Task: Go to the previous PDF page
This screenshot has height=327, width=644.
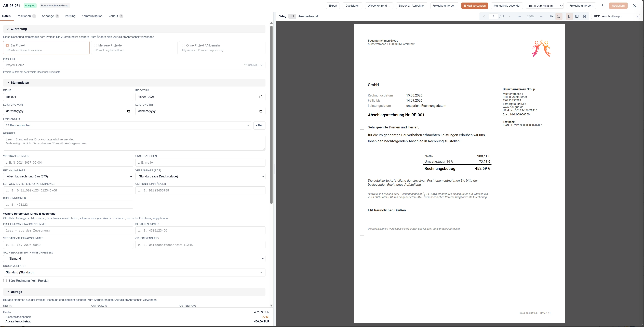Action: tap(484, 16)
